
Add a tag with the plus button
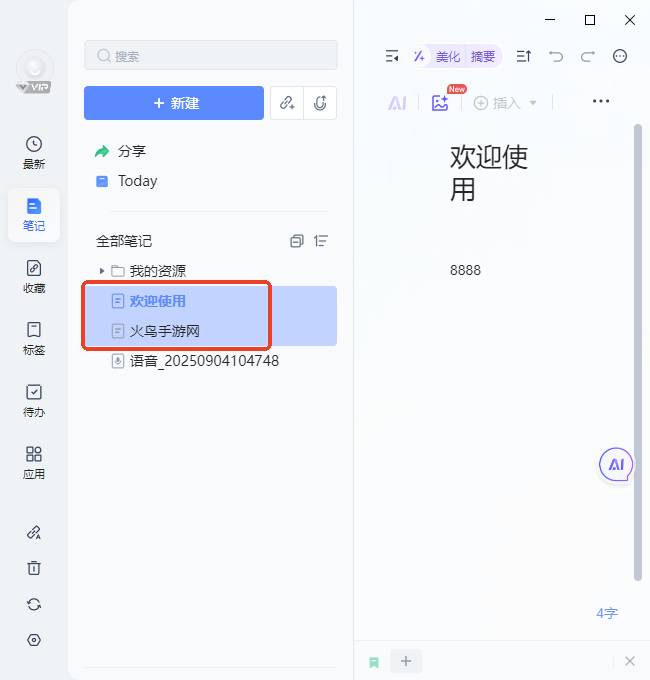(x=406, y=661)
